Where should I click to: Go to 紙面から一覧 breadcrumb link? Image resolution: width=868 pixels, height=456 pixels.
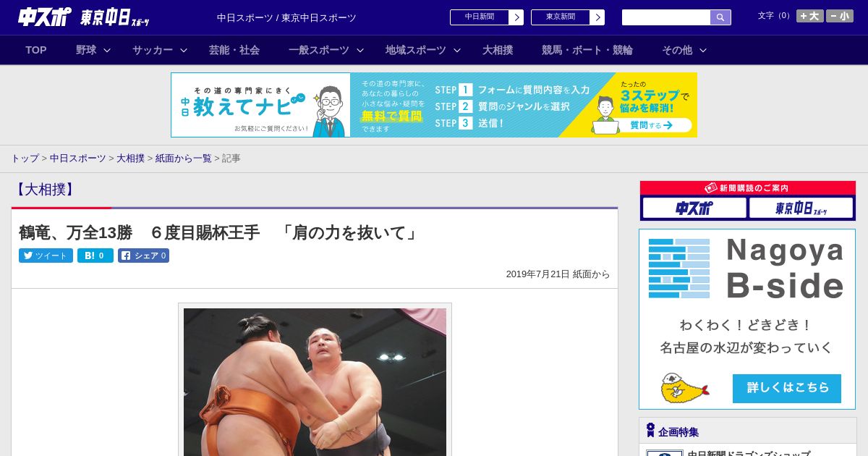pos(184,159)
